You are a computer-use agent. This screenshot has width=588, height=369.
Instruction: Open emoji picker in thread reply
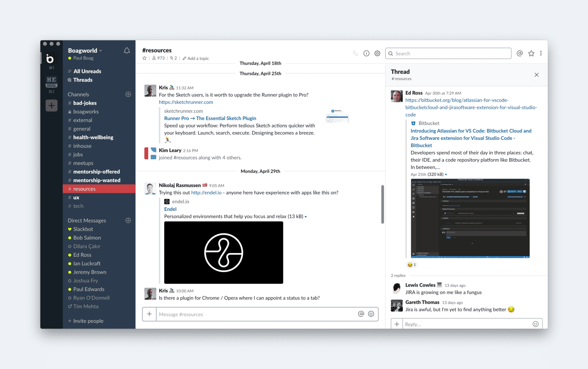click(535, 324)
